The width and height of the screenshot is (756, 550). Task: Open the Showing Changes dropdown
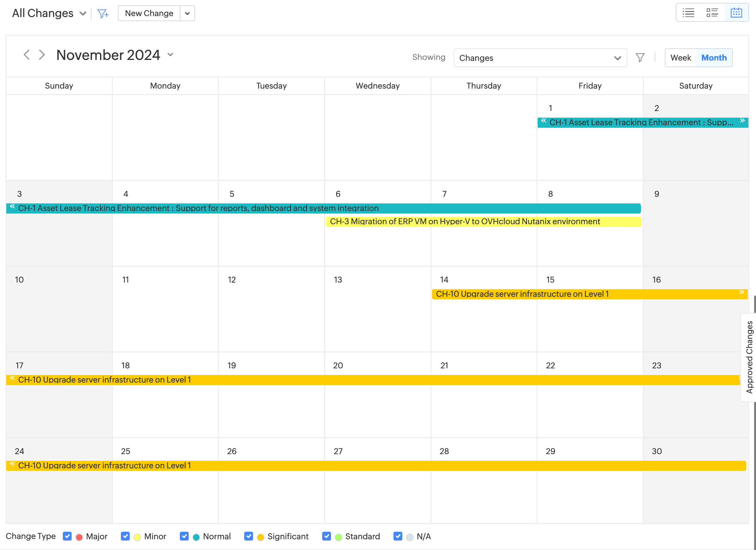click(x=540, y=58)
